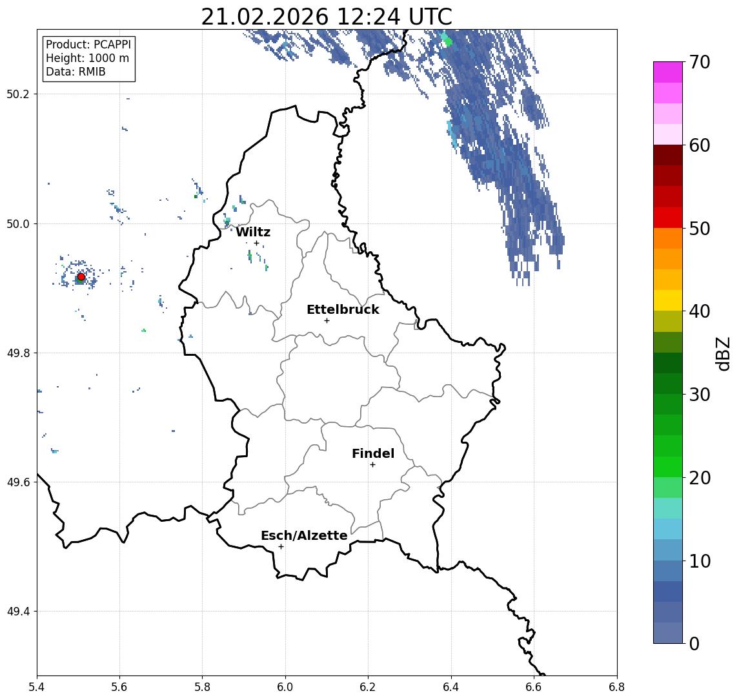Click the longitude axis label 6.2
The height and width of the screenshot is (700, 739).
368,687
